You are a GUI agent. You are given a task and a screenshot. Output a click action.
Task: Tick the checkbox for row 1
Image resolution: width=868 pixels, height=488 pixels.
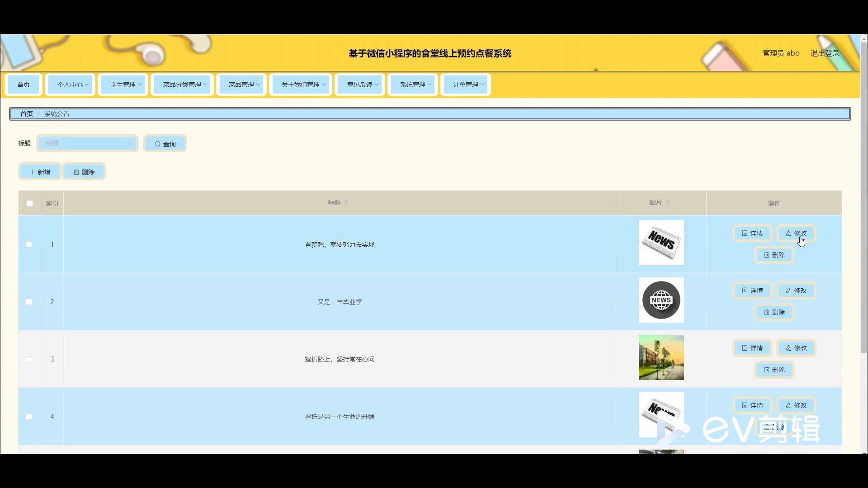coord(29,244)
